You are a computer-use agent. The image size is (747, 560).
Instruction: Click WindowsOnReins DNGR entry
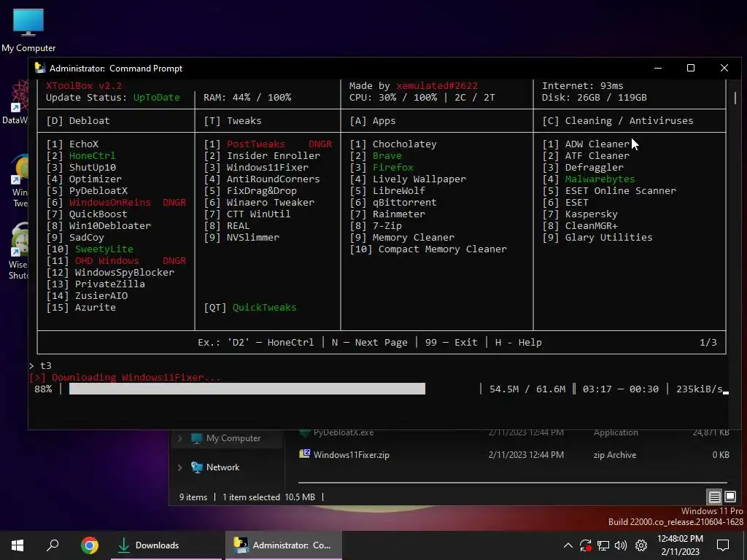[116, 203]
